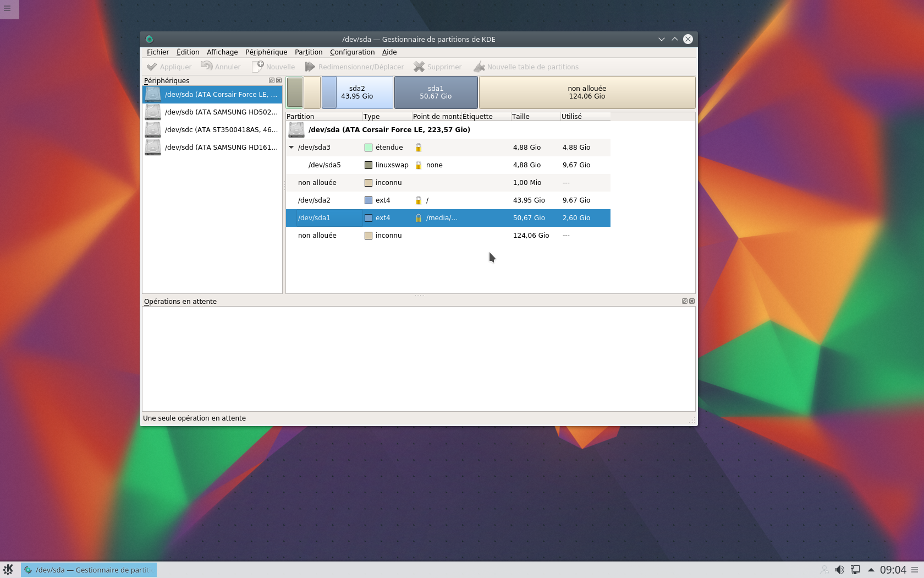Open the Configuration menu
924x578 pixels.
click(x=352, y=52)
